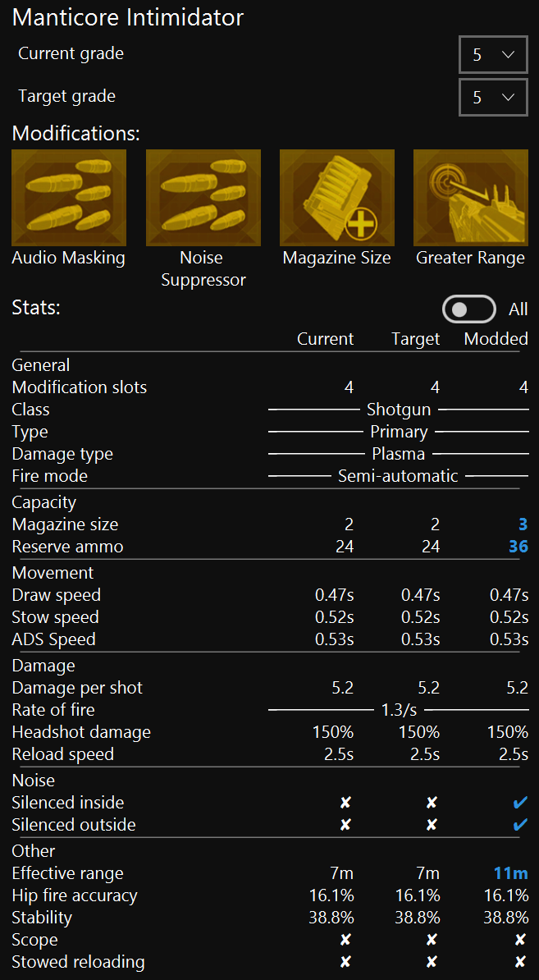
Task: Click the Manticore Intimidator title
Action: (128, 17)
